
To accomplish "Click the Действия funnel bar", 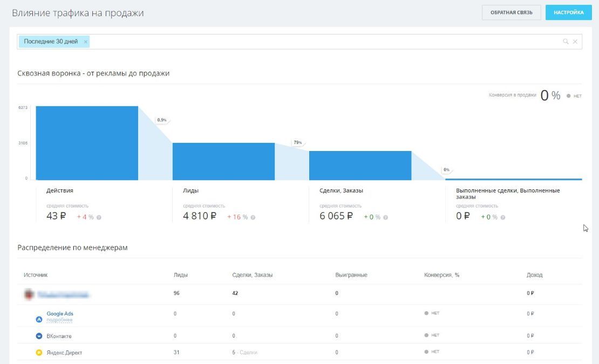I will point(87,143).
